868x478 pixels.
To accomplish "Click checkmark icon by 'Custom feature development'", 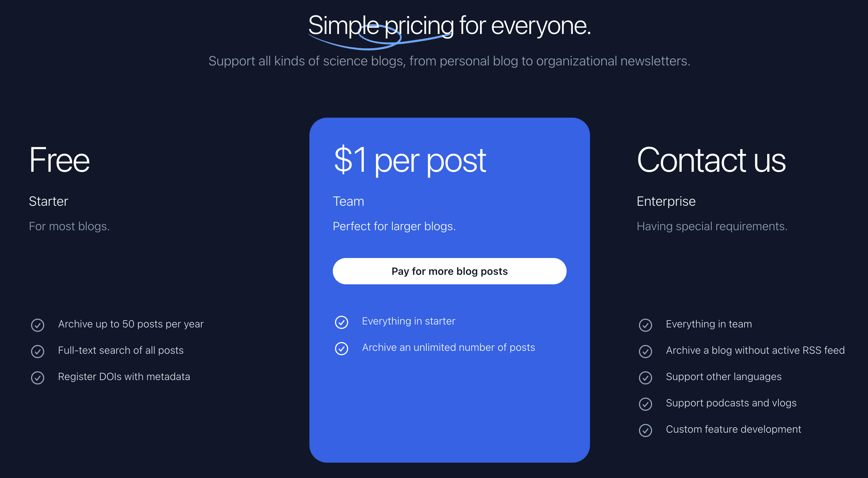I will 646,430.
